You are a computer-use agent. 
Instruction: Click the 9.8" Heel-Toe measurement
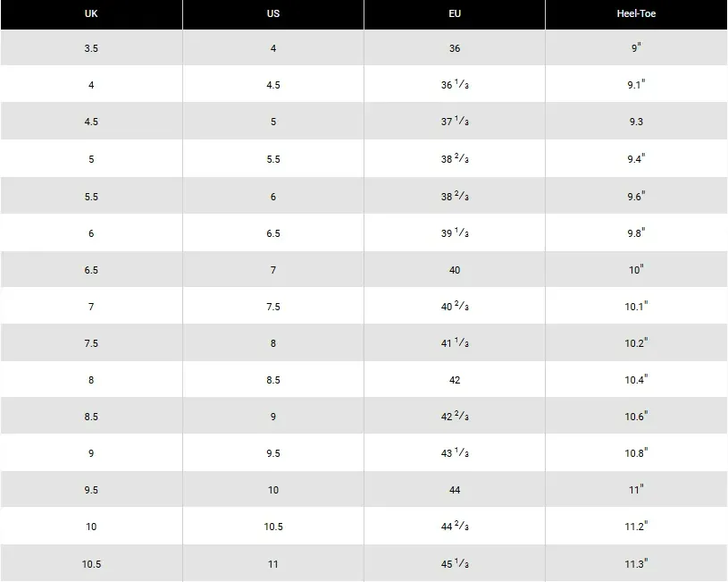(x=636, y=233)
